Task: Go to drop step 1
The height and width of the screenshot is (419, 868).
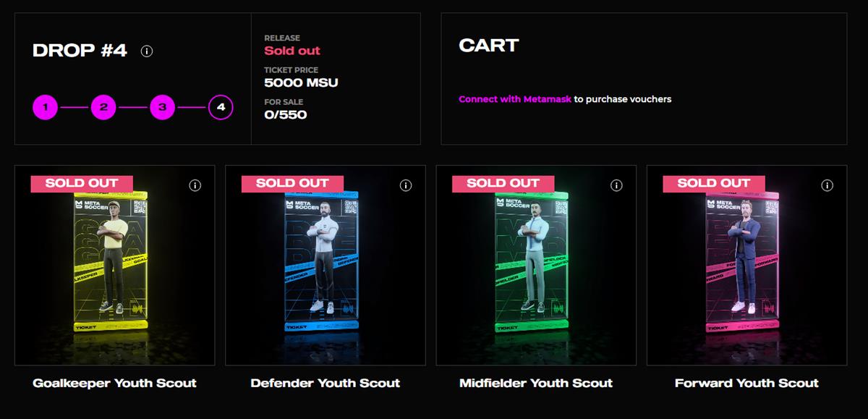Action: 45,108
